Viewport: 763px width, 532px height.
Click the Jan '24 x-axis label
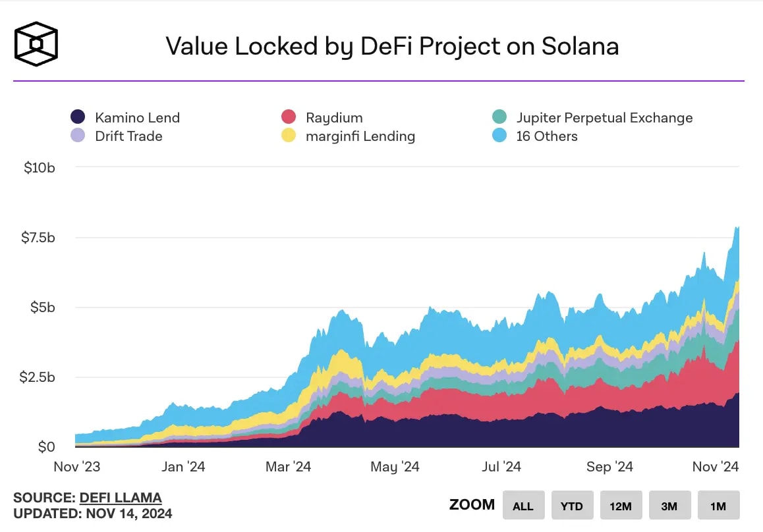coord(183,466)
